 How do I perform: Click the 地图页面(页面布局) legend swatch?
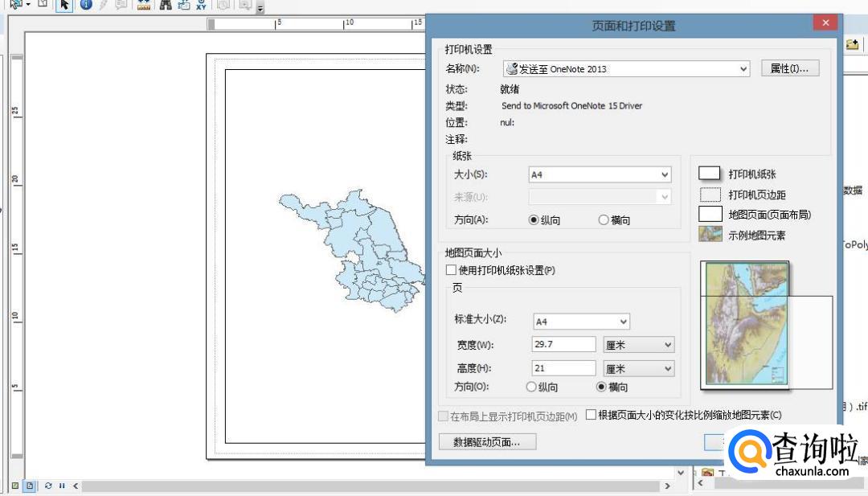click(710, 214)
